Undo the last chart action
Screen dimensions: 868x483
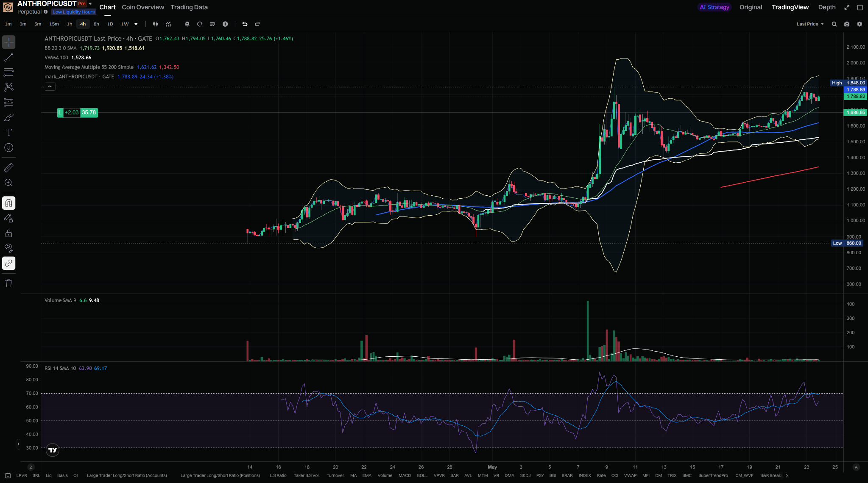[245, 24]
